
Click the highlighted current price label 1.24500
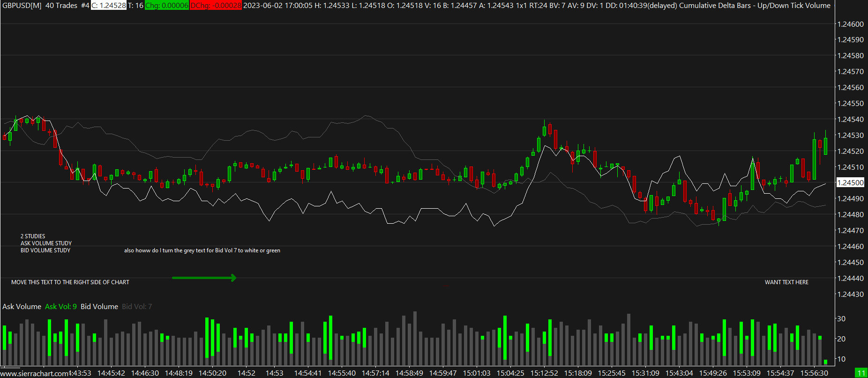(850, 183)
